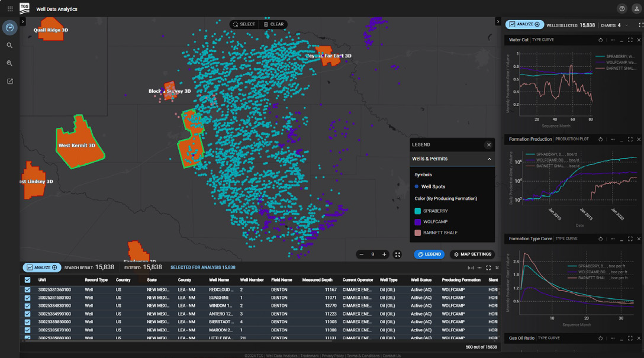Screen dimensions: 644x358
Task: Click the export/share icon in left sidebar
Action: coord(9,81)
